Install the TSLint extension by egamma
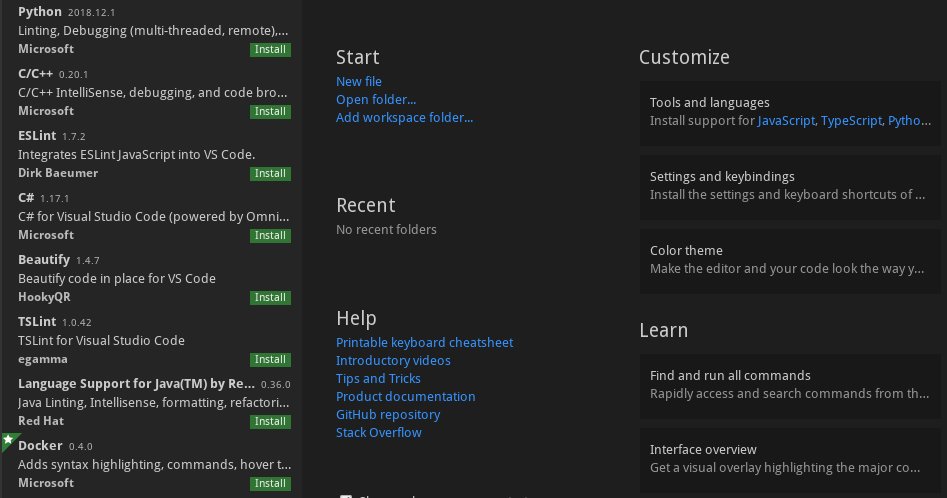This screenshot has height=498, width=947. 270,360
